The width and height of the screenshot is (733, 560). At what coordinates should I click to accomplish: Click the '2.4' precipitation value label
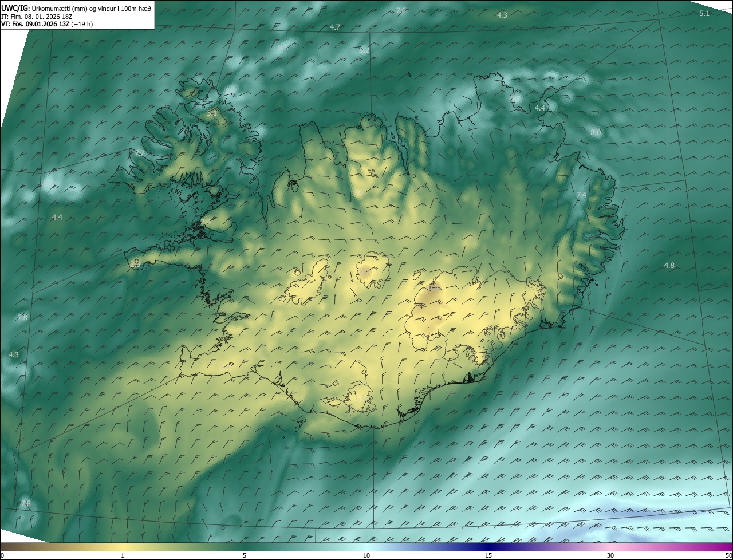(x=206, y=221)
